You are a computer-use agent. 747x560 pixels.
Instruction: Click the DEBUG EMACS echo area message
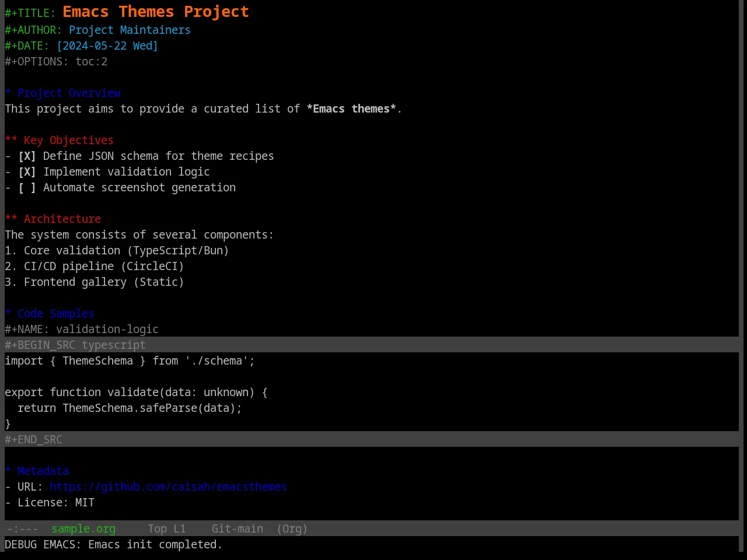[114, 545]
